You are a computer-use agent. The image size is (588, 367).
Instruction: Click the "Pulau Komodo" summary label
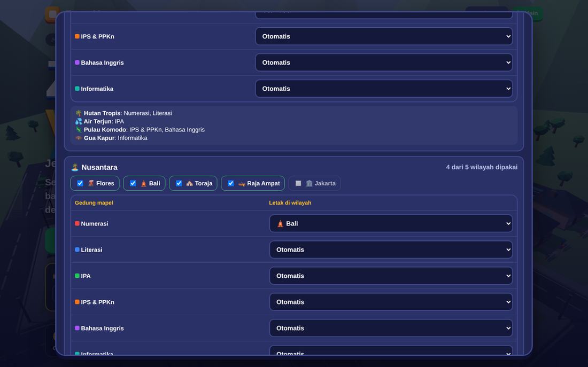pos(105,130)
